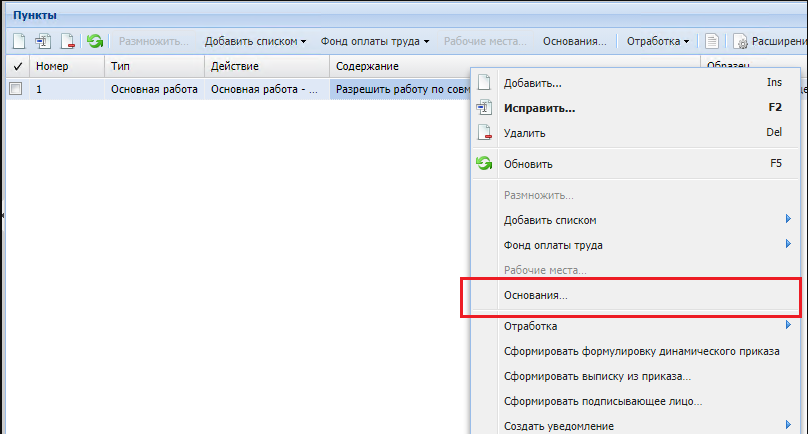The height and width of the screenshot is (434, 808).
Task: Open the Отработка toolbar dropdown
Action: (658, 41)
